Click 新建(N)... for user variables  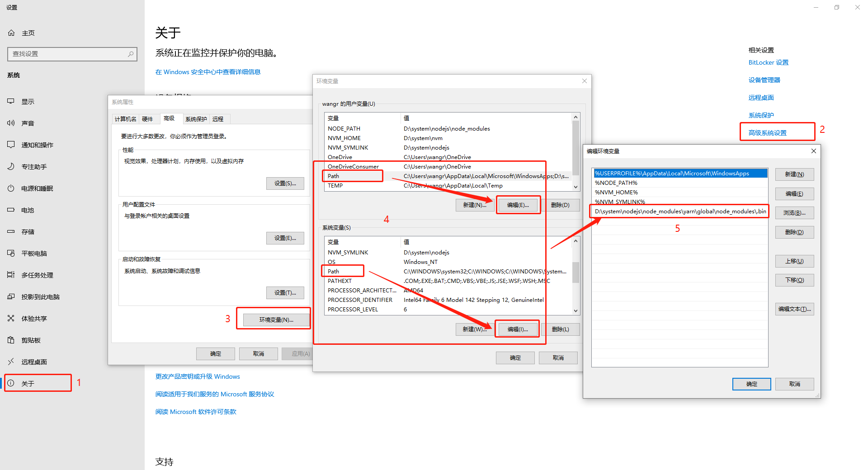click(475, 205)
